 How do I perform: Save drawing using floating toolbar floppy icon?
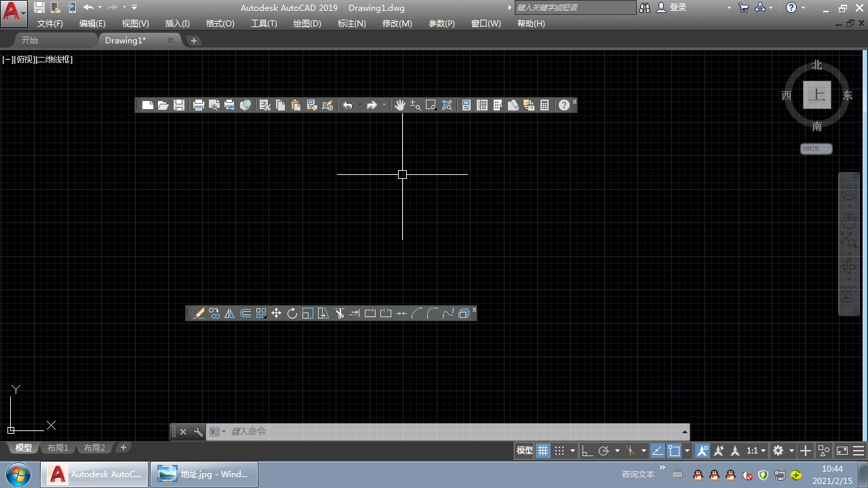tap(179, 105)
